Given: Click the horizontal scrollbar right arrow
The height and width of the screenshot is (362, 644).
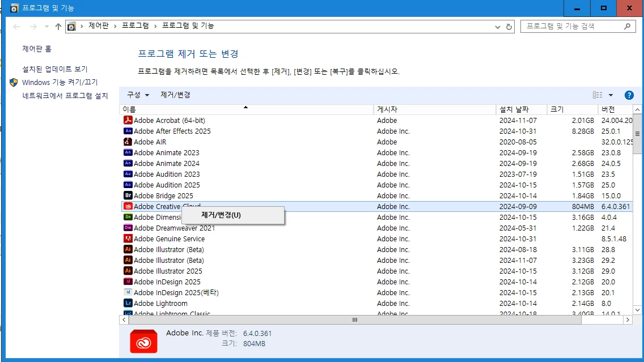Looking at the screenshot, I should 628,320.
